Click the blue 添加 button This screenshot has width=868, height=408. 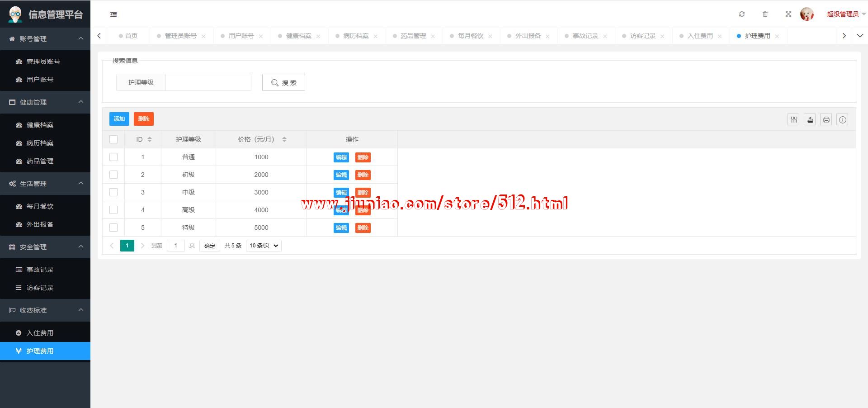tap(119, 119)
